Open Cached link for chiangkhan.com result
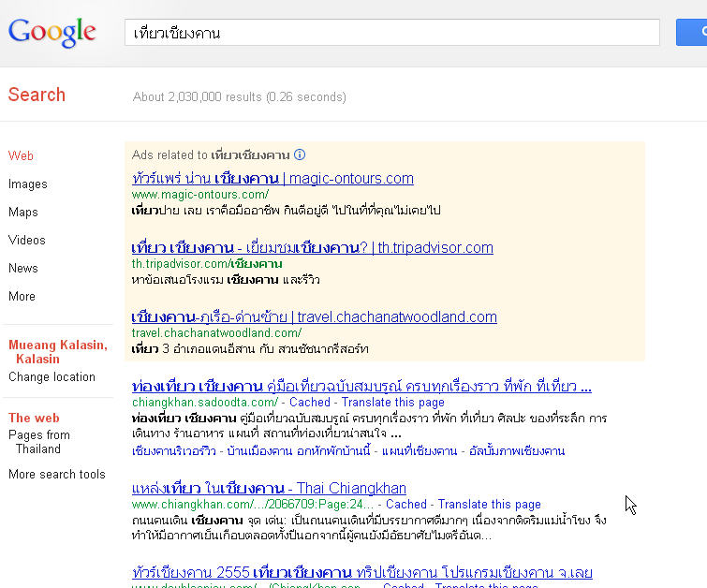Image resolution: width=707 pixels, height=588 pixels. pyautogui.click(x=406, y=504)
